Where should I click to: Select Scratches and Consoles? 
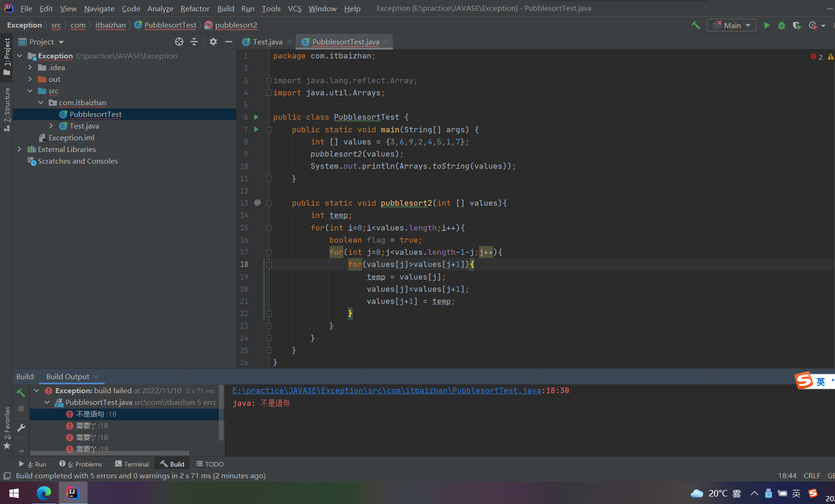click(78, 161)
